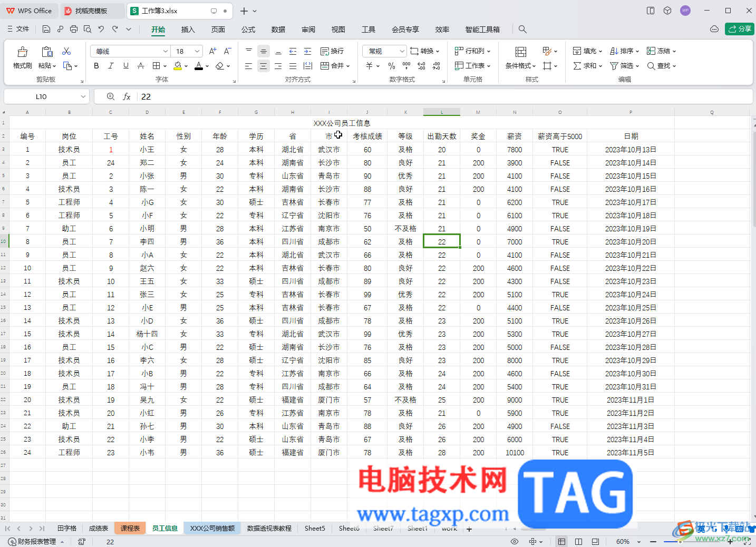Expand the merge cells (合并) dropdown

(x=348, y=66)
